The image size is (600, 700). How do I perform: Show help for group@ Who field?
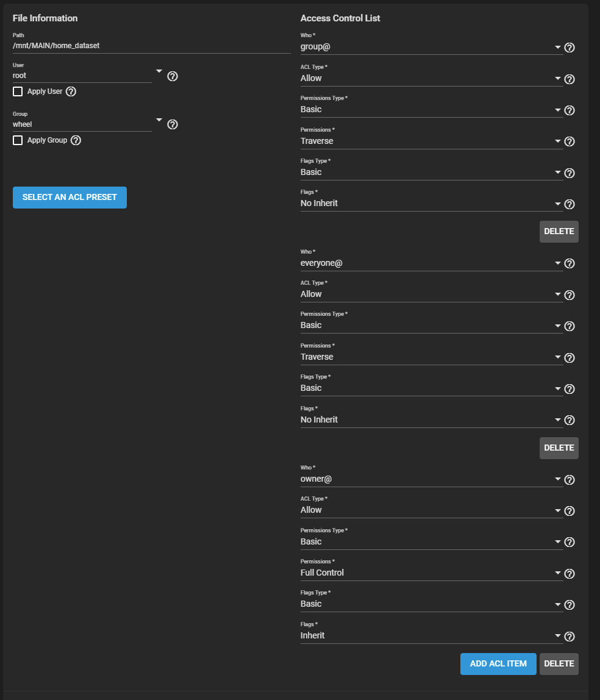569,48
